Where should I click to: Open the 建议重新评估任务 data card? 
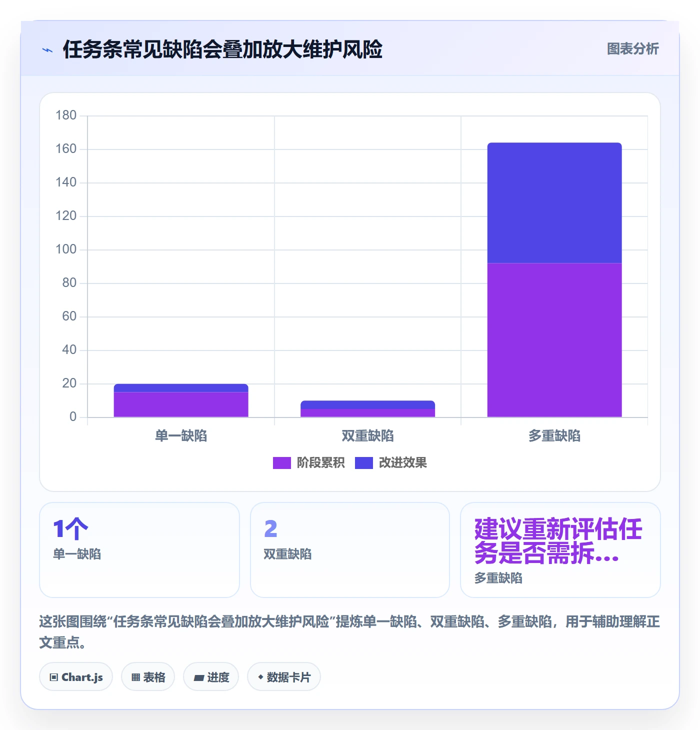560,550
